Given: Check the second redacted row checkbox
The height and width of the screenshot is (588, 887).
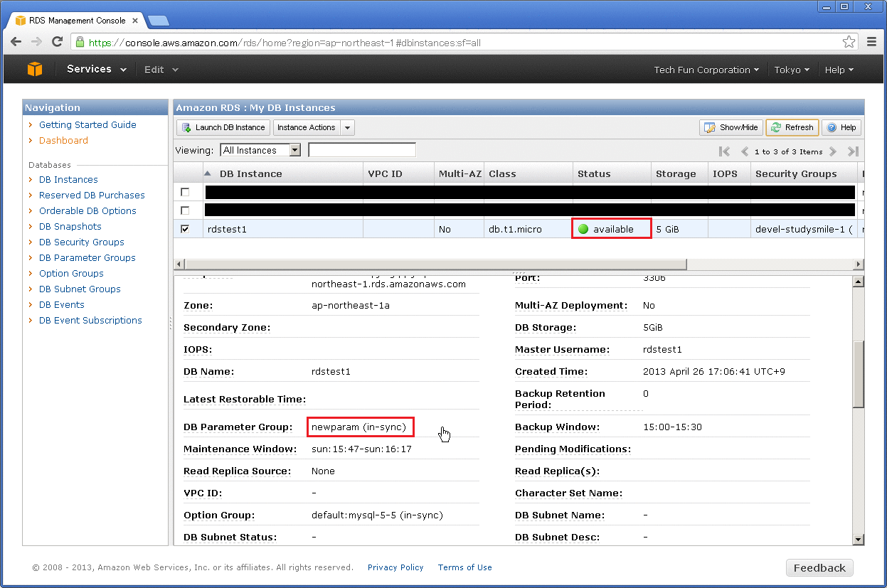Looking at the screenshot, I should 185,210.
